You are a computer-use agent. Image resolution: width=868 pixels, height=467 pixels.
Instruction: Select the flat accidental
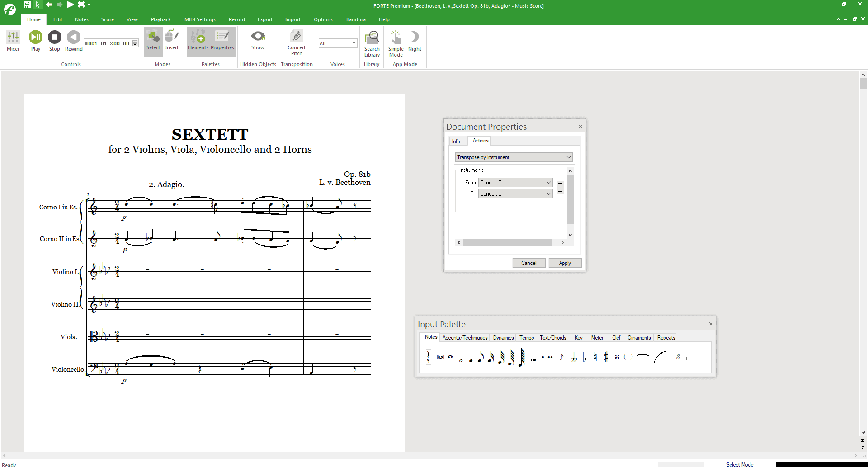[x=585, y=358]
